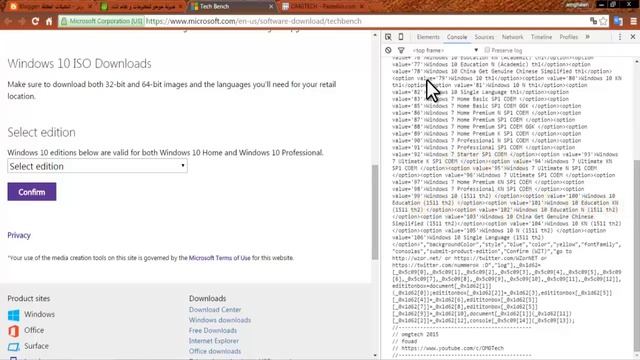Switch to the Console tab
640x360 pixels.
point(457,37)
